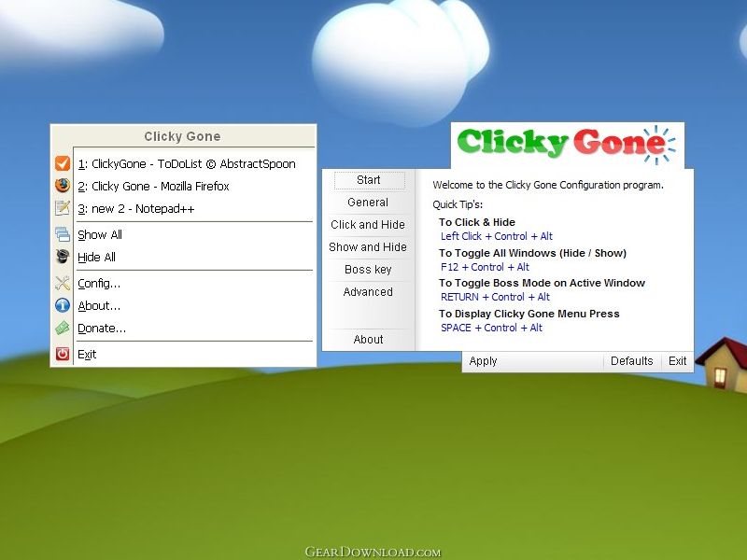Click the Apply button

(x=483, y=361)
